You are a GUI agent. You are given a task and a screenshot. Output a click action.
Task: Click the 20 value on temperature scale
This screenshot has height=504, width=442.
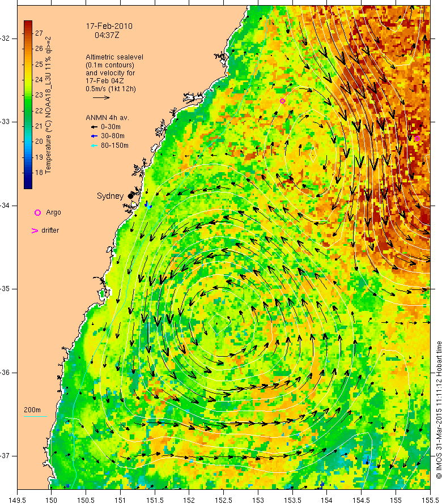39,142
